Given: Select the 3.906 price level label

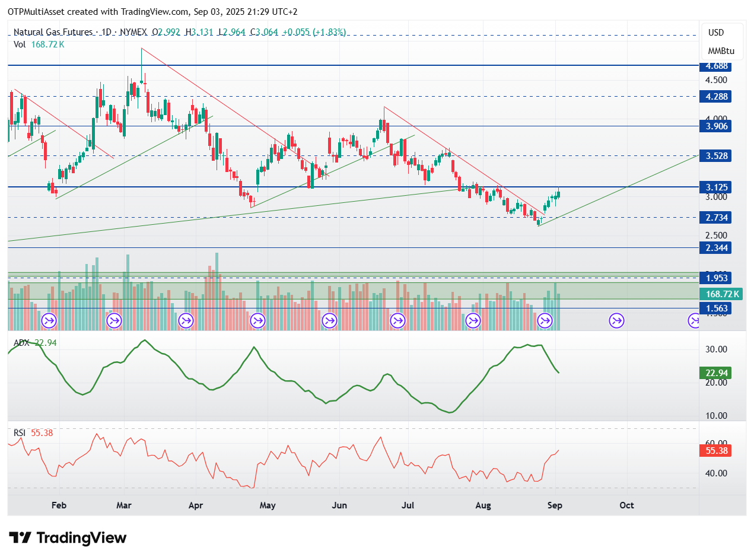Looking at the screenshot, I should [715, 126].
